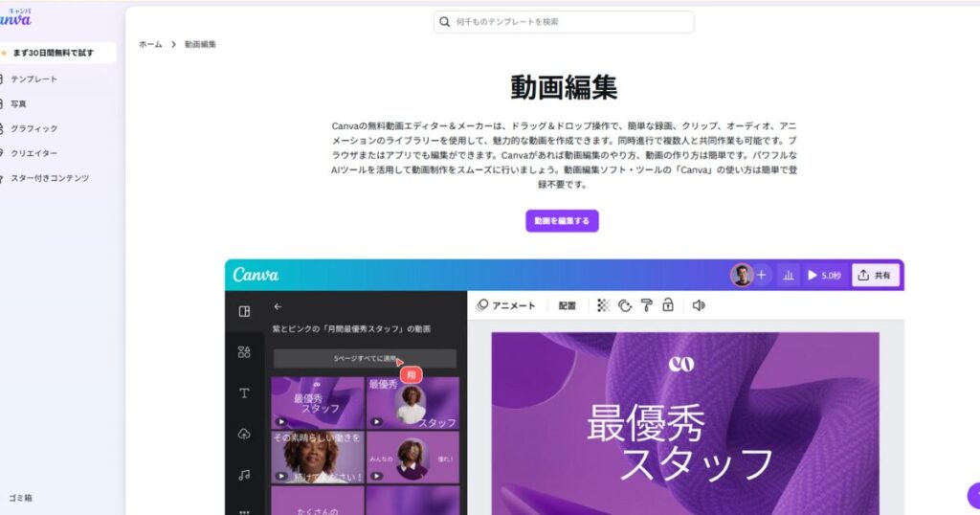Play the 5.0秒 video preview
This screenshot has width=980, height=515.
pos(824,275)
